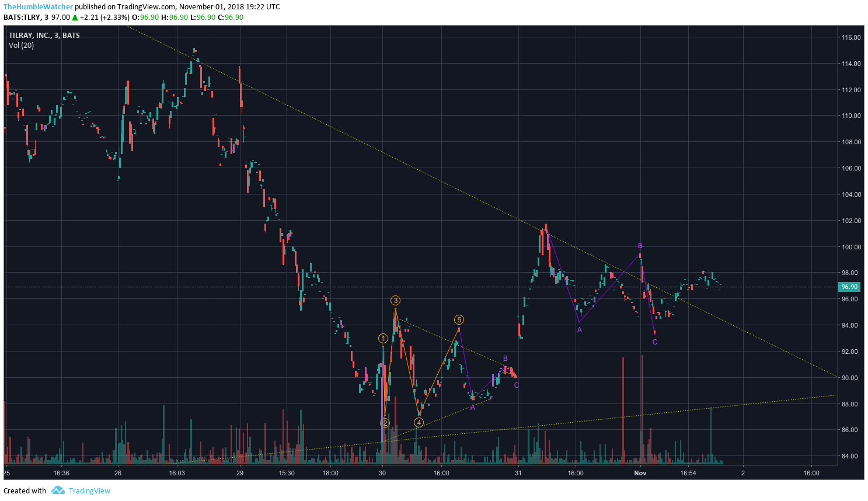The width and height of the screenshot is (868, 501).
Task: Click the 31 date axis label
Action: click(518, 473)
